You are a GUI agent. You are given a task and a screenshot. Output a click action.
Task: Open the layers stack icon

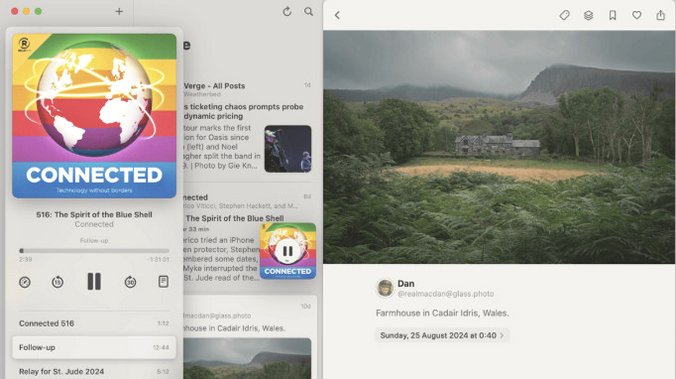coord(588,16)
